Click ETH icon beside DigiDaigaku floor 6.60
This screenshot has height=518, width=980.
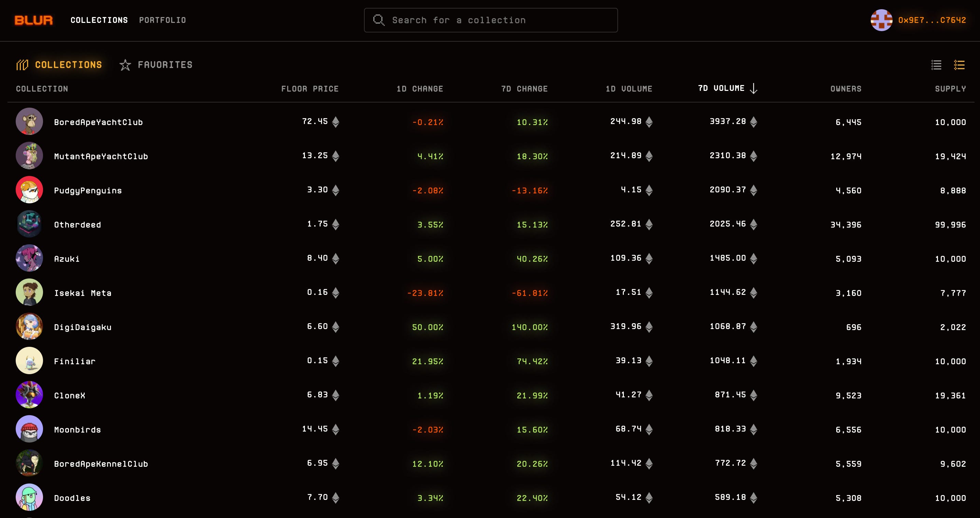335,327
